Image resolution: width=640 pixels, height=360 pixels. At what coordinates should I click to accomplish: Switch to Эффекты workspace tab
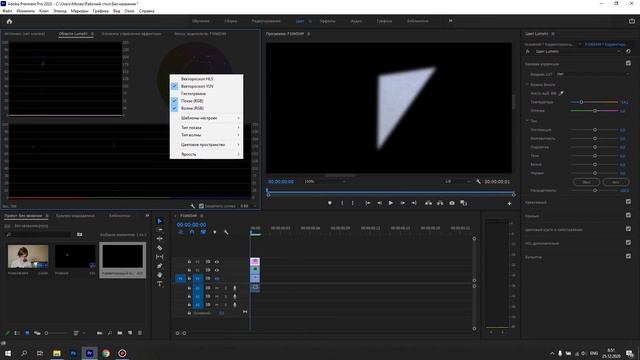pyautogui.click(x=327, y=21)
